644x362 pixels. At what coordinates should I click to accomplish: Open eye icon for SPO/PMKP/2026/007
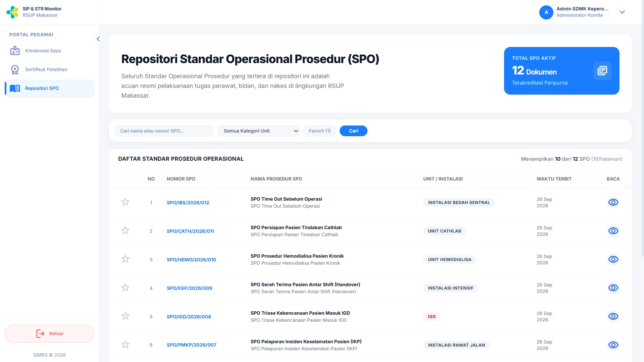click(613, 345)
